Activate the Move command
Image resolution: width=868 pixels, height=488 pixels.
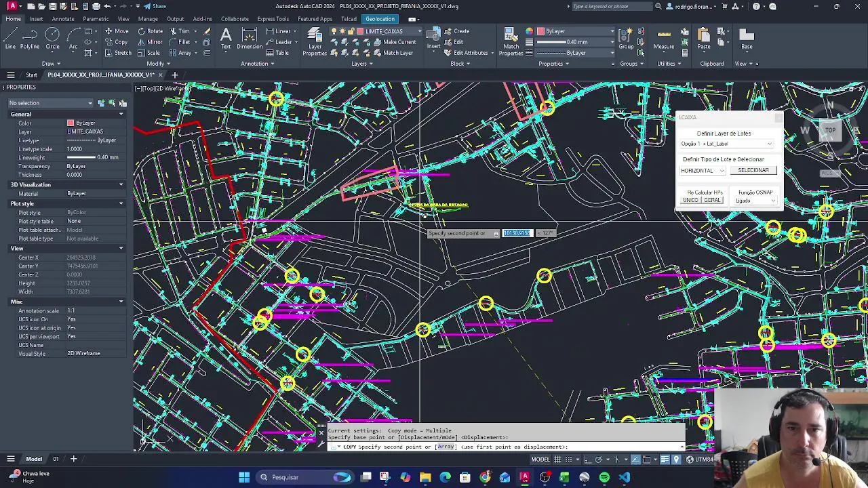pos(116,31)
